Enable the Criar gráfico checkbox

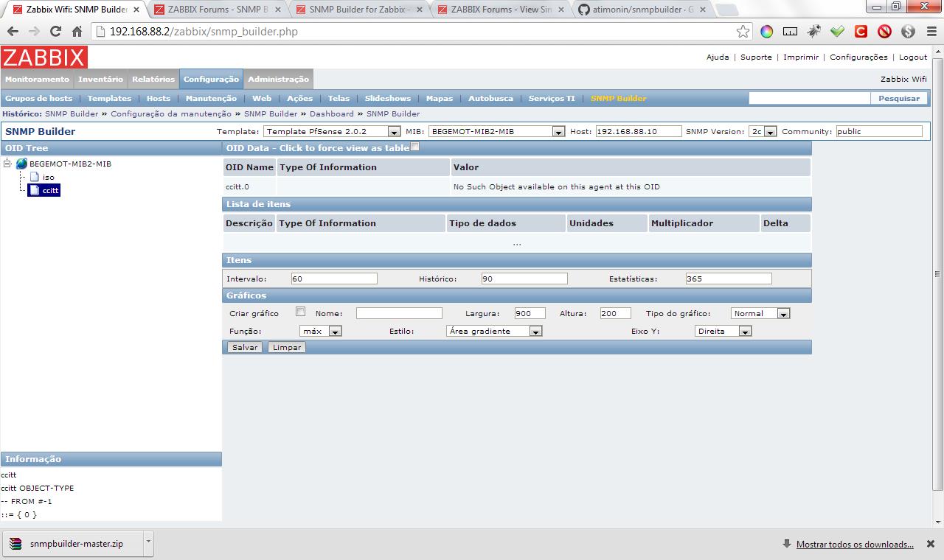(x=300, y=312)
